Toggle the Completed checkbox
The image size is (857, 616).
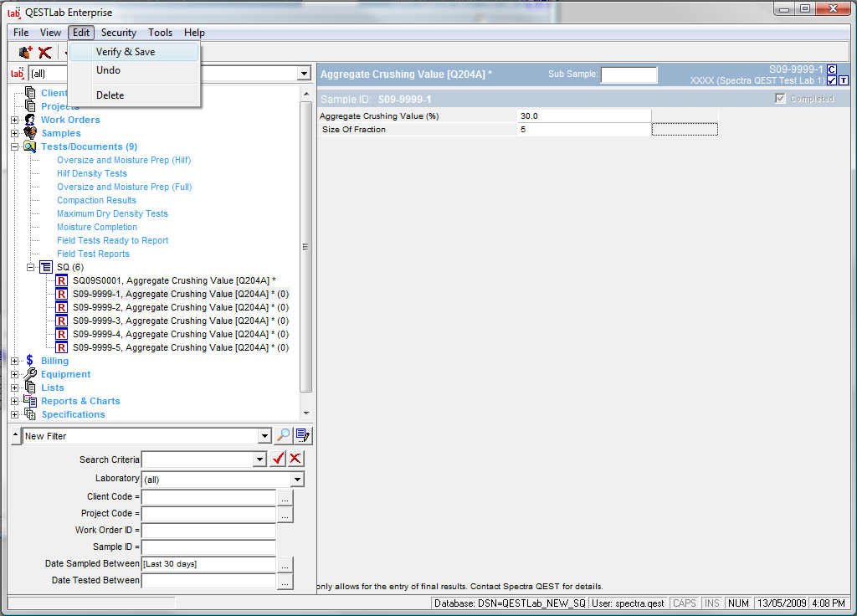781,99
